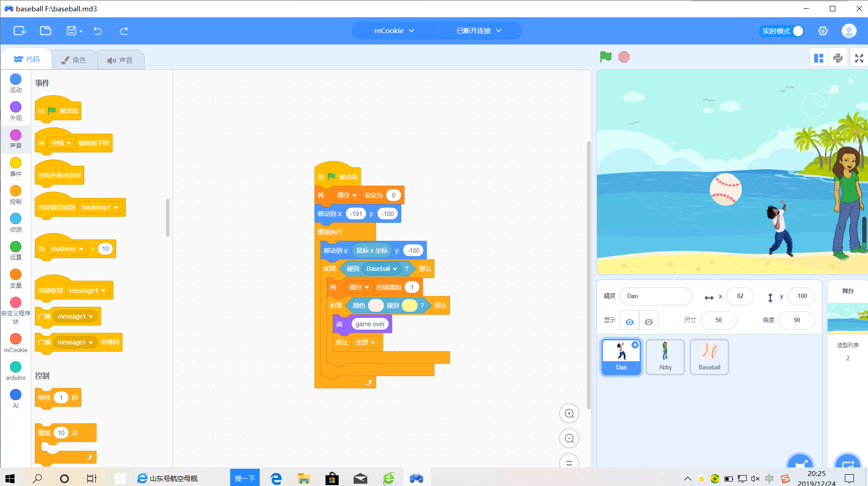Open the 已断开连接 connection dropdown
This screenshot has width=868, height=486.
pos(479,30)
